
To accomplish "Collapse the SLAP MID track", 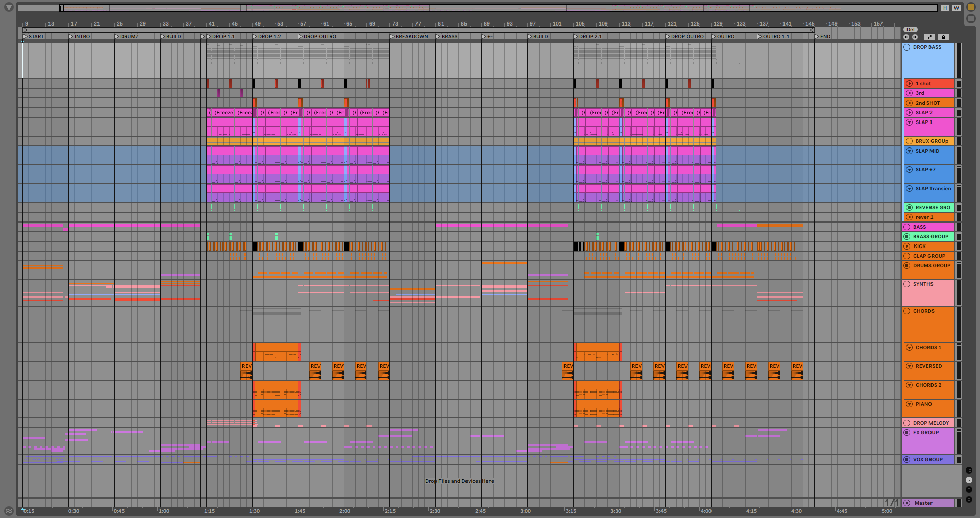I will 909,151.
